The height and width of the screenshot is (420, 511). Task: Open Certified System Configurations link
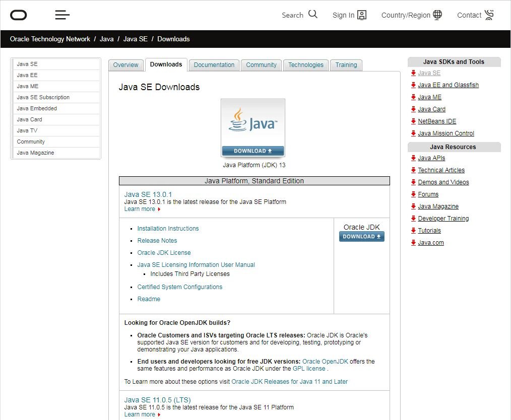(x=179, y=287)
